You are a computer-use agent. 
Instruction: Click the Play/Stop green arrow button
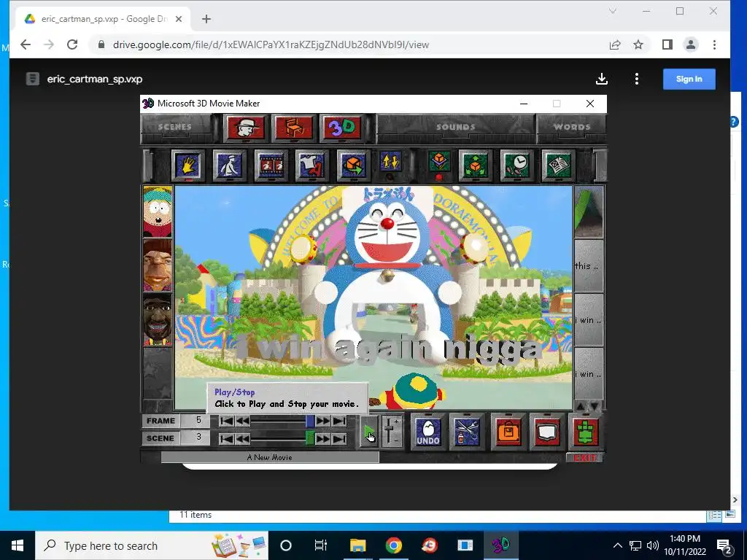tap(369, 432)
